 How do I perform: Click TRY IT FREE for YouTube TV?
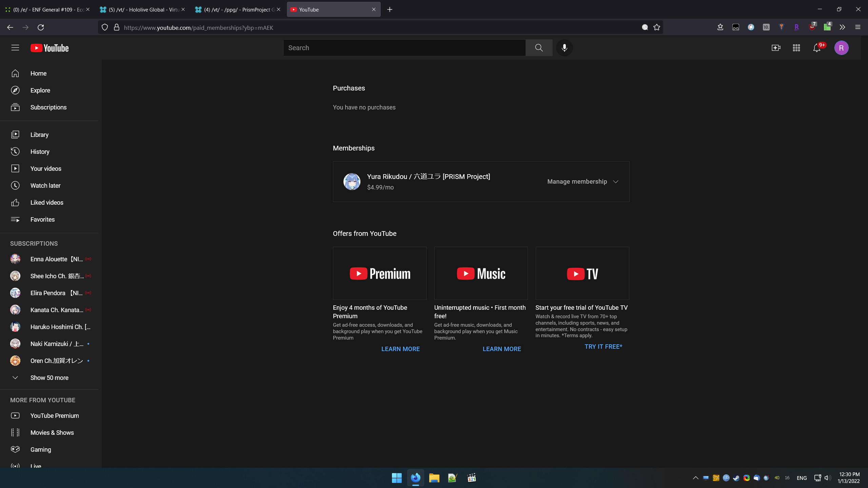(603, 347)
